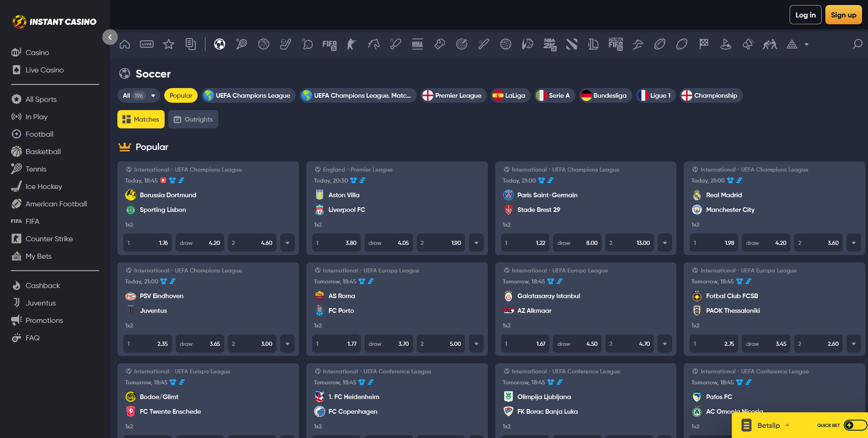Select the NBA 2K24 icon
Viewport: 868px width, 438px height.
click(x=550, y=44)
